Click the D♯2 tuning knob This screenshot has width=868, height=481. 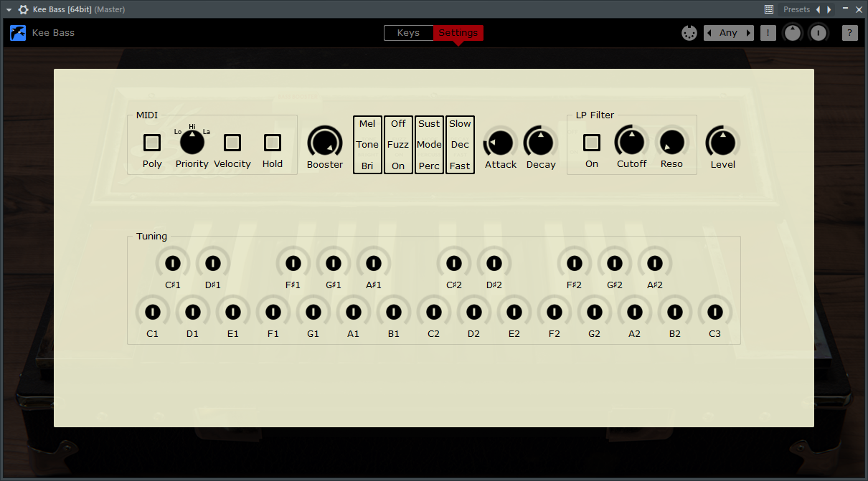pos(494,263)
